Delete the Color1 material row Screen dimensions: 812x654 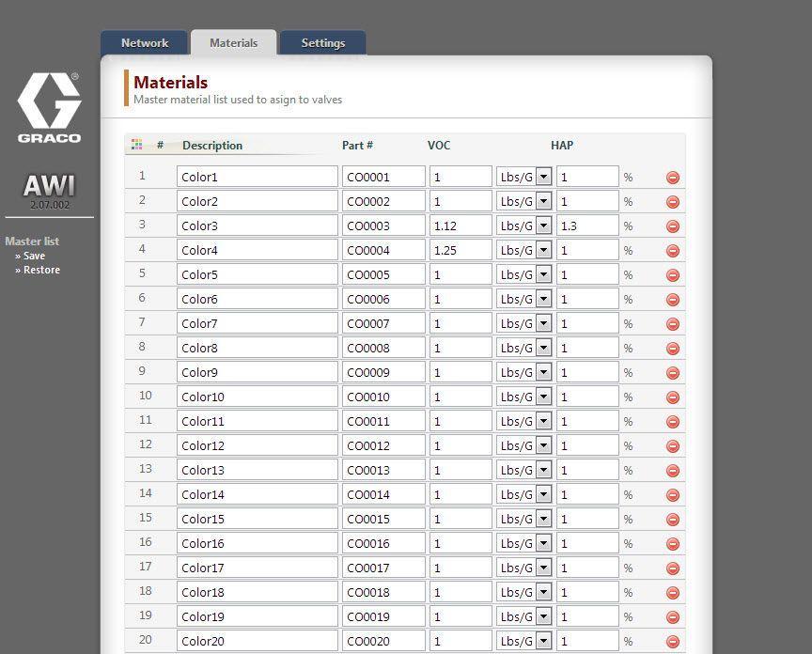point(673,178)
